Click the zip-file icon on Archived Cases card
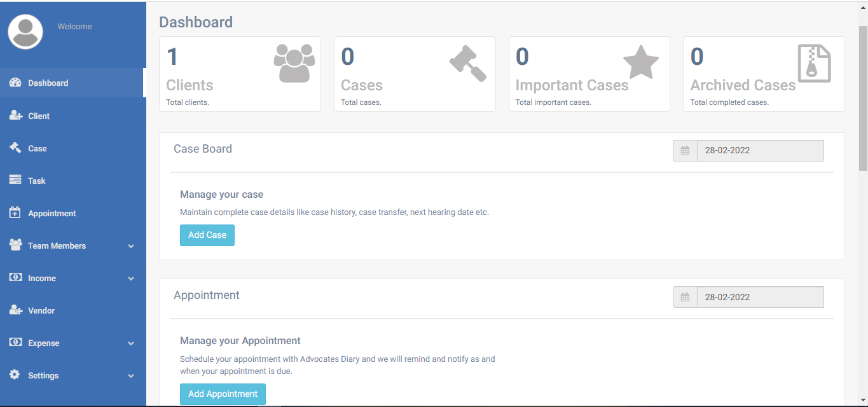The width and height of the screenshot is (868, 407). click(x=815, y=63)
